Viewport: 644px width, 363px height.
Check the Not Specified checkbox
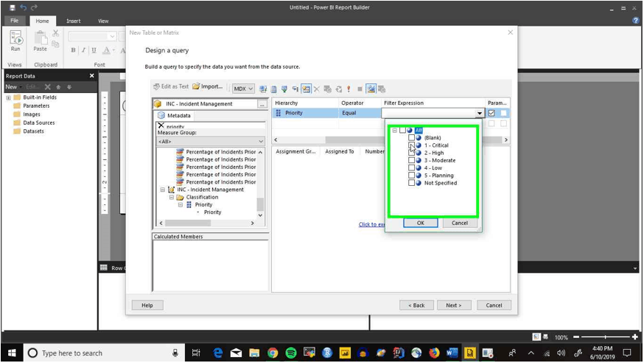[x=411, y=183]
